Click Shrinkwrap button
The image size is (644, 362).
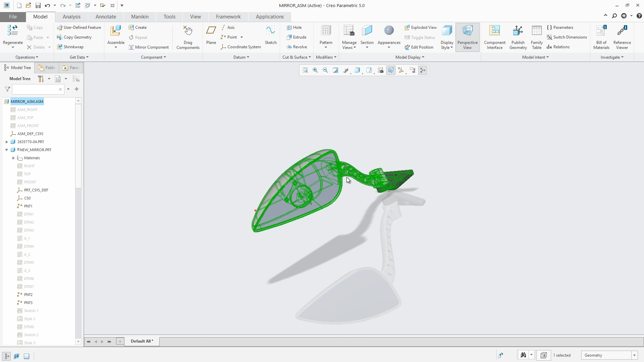[70, 47]
